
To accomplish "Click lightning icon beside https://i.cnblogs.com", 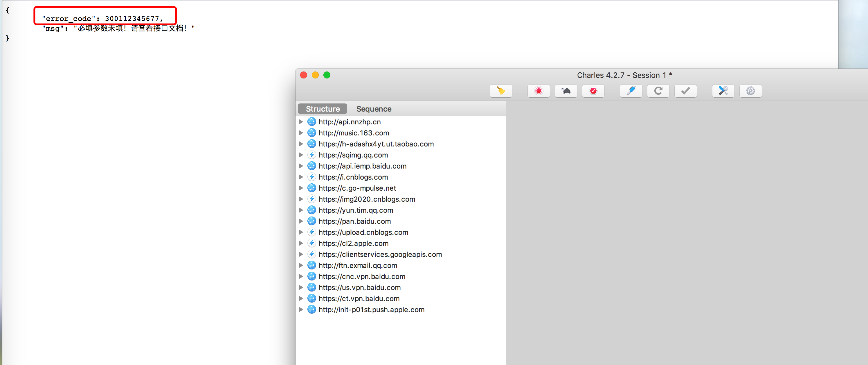I will click(x=312, y=177).
